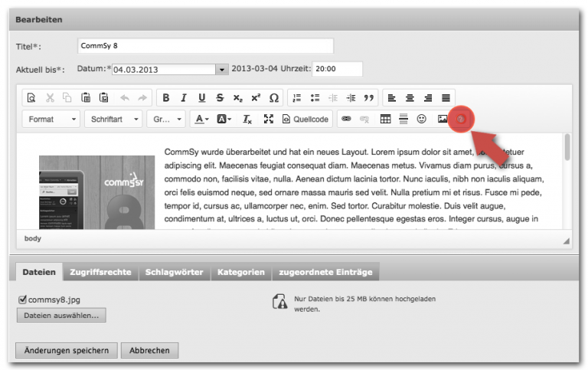Viewport: 588px width, 370px height.
Task: Click the Paste from Word icon
Action: [x=104, y=98]
